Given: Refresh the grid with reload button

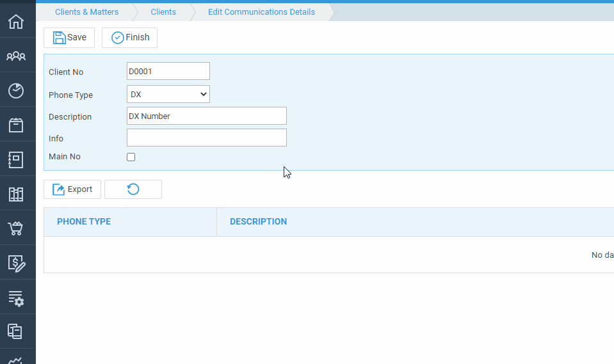Looking at the screenshot, I should pyautogui.click(x=133, y=189).
